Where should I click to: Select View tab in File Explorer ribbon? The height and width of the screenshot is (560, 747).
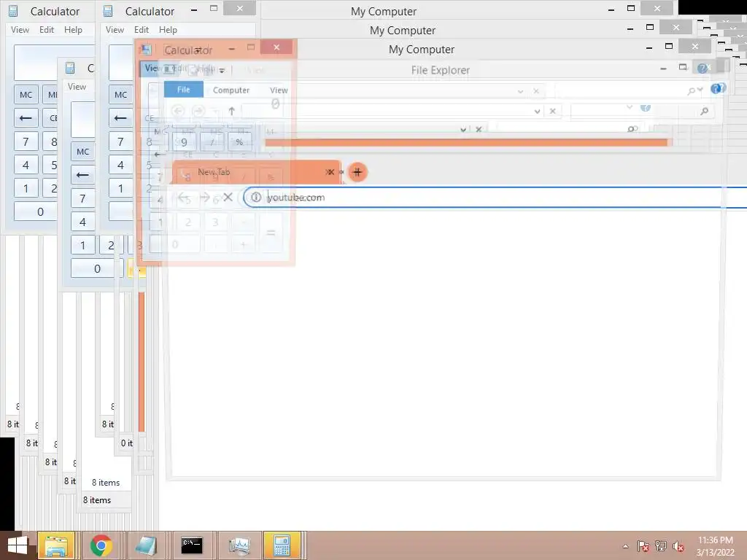click(279, 90)
